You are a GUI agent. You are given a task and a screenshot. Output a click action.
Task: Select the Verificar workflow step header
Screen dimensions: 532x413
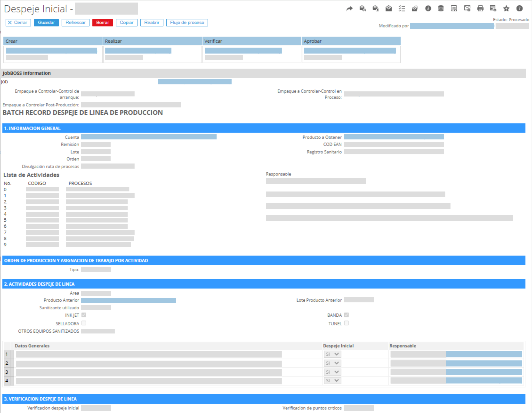coord(252,41)
